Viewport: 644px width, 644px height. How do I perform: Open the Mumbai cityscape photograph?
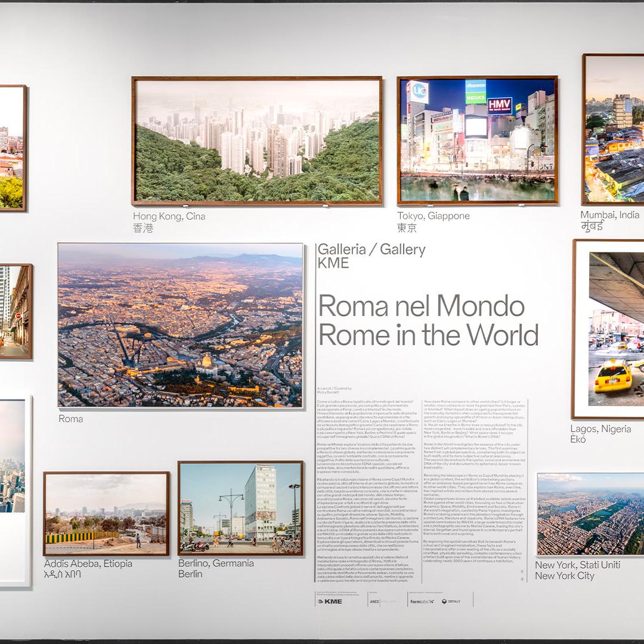point(613,129)
